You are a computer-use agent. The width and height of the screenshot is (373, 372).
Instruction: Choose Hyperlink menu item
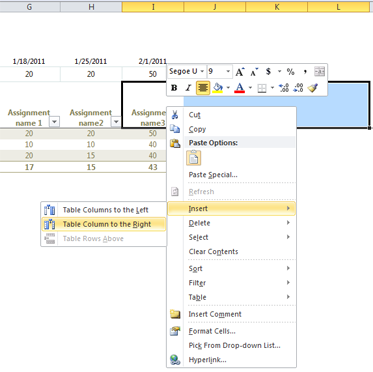pos(231,360)
